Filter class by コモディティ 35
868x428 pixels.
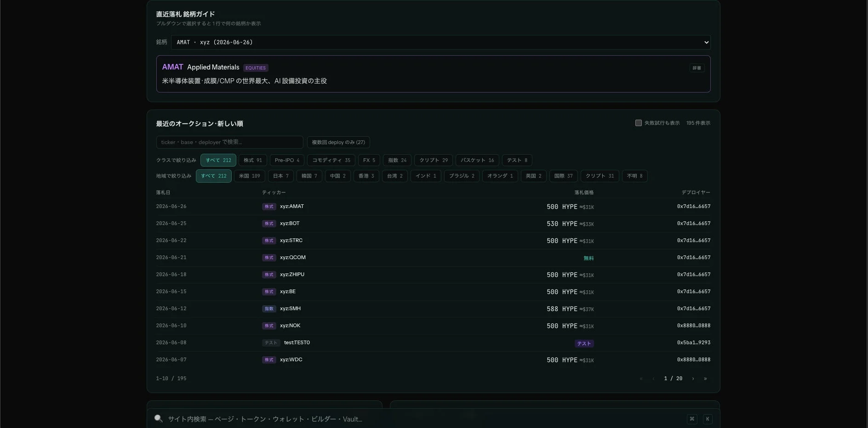(x=331, y=160)
